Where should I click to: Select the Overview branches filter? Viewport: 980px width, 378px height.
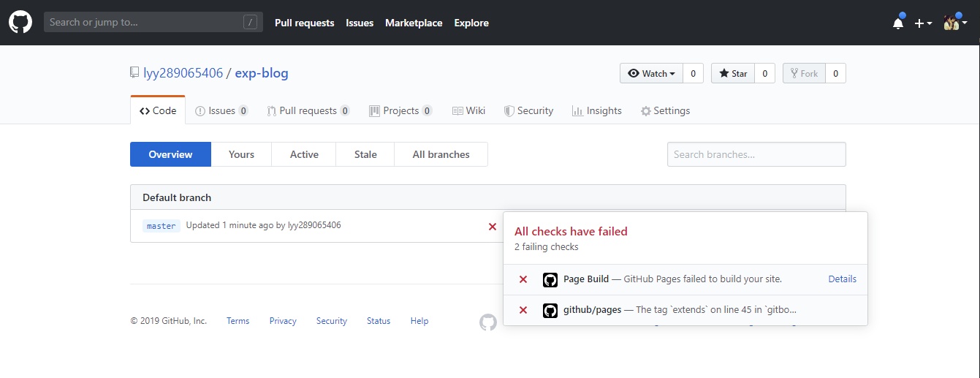(170, 154)
